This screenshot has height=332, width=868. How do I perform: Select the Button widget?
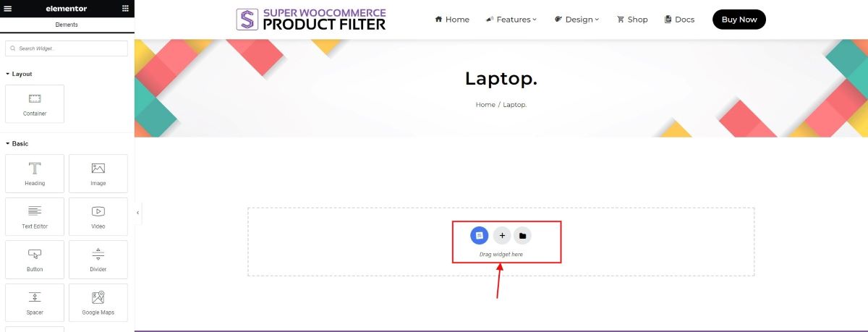click(35, 260)
